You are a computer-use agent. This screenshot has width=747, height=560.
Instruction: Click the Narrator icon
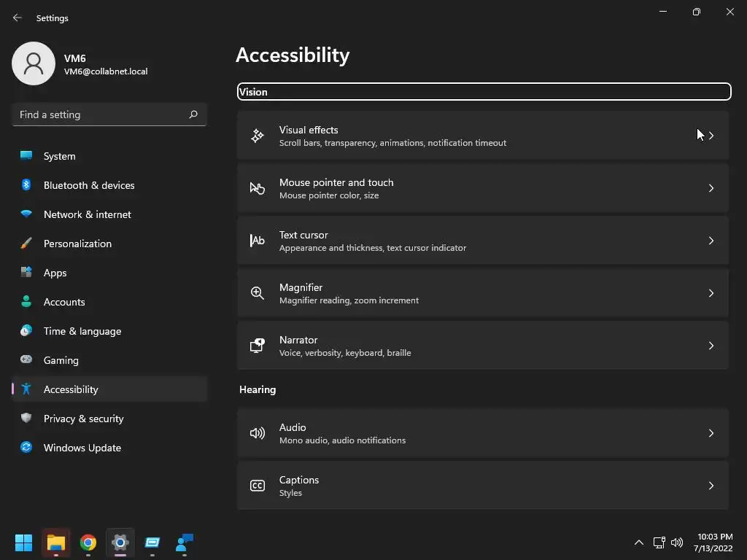click(x=258, y=346)
